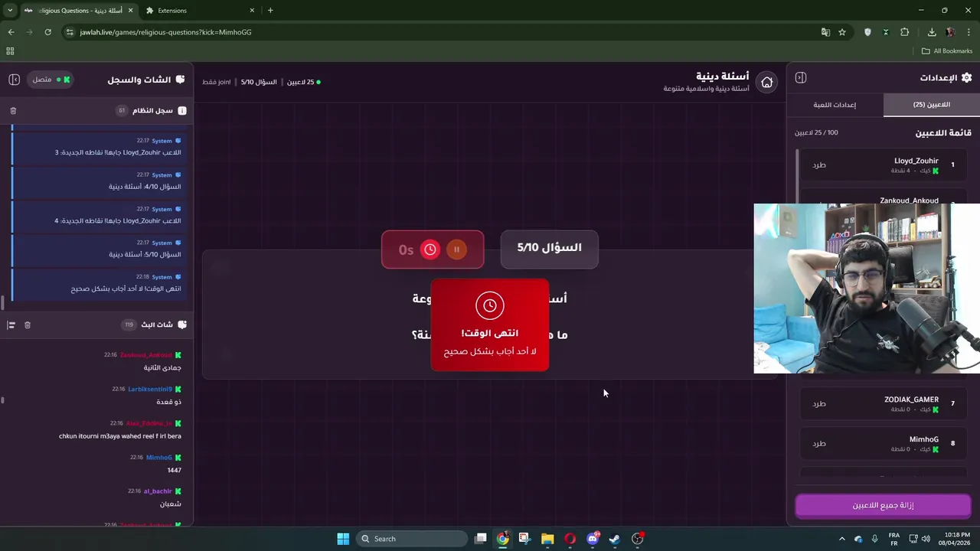Kick player MimhoG with طرد
980x551 pixels.
point(819,444)
